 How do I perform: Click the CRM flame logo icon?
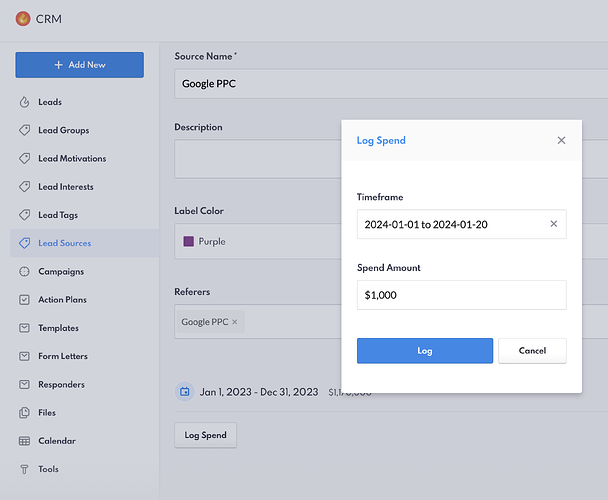[23, 18]
